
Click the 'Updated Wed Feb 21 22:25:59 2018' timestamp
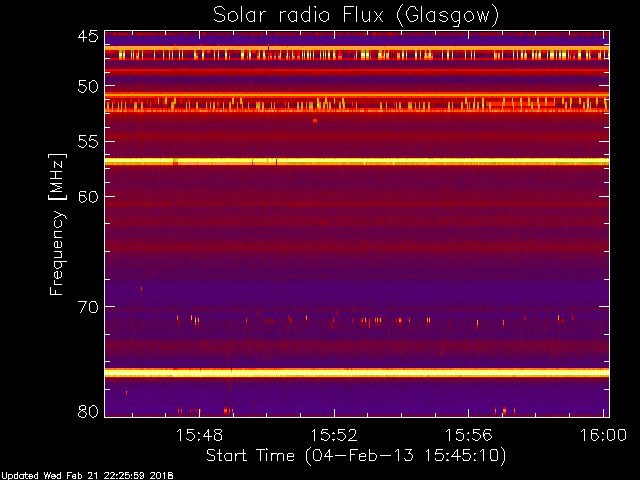click(87, 476)
